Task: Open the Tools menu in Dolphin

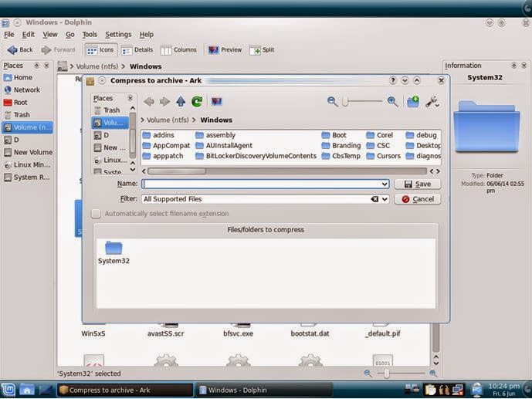Action: pos(90,35)
